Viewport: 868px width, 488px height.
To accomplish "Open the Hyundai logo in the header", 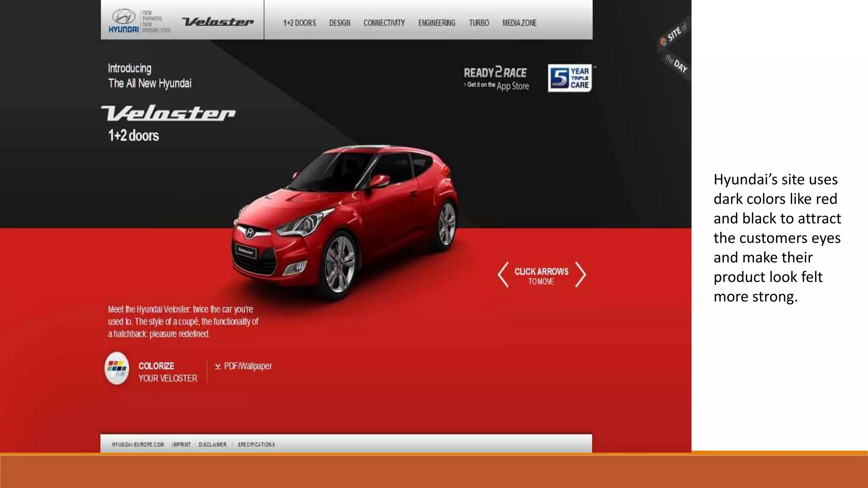I will pos(123,21).
